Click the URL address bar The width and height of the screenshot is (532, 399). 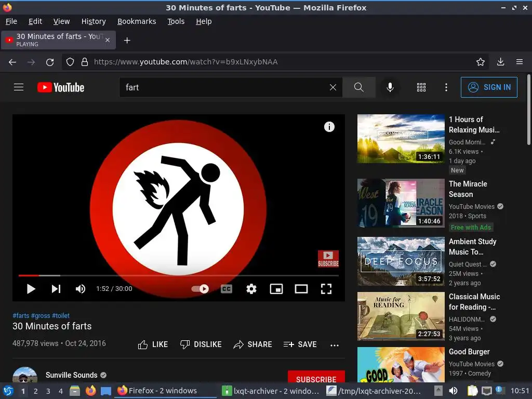tap(275, 62)
